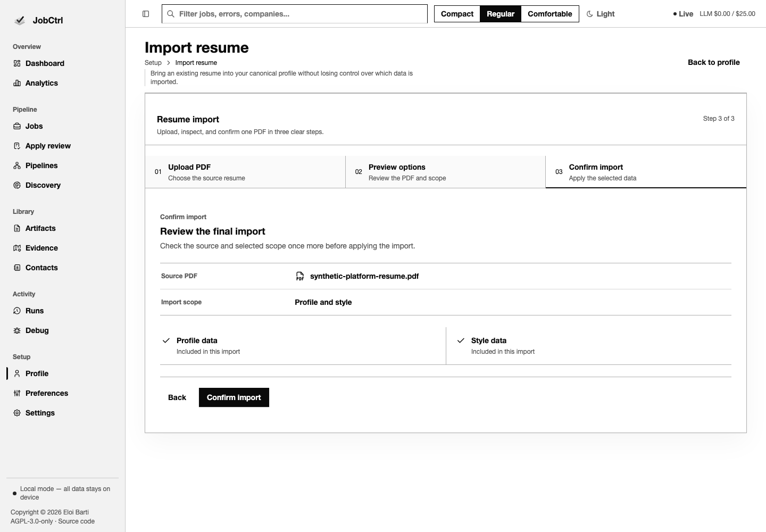Toggle the Light theme switch

coord(601,14)
